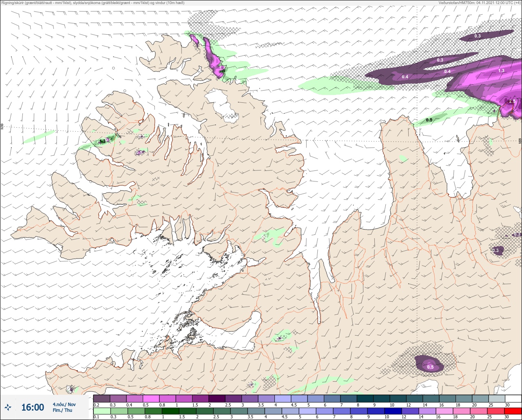Click the pale green first bottom-row legend swatch
This screenshot has width=522, height=420.
[102, 411]
